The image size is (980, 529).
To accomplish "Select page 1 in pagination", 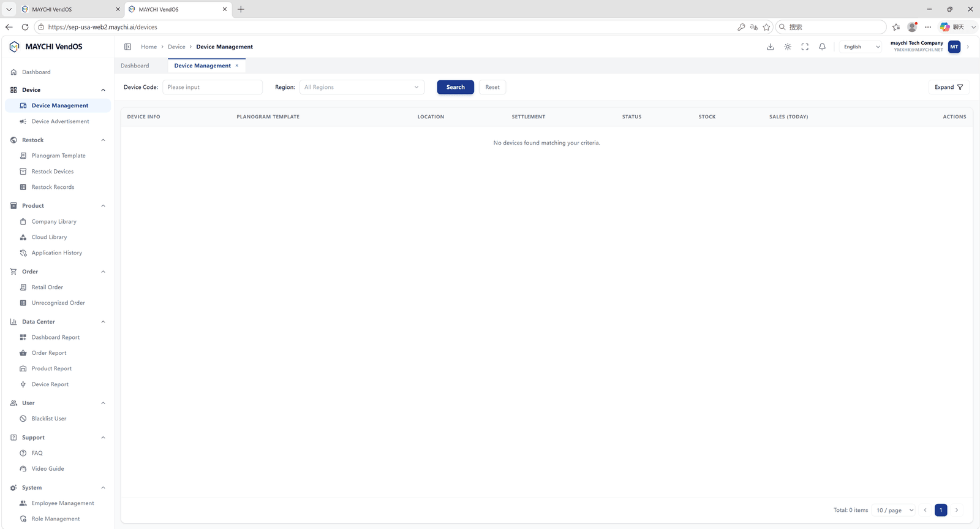I will tap(941, 510).
